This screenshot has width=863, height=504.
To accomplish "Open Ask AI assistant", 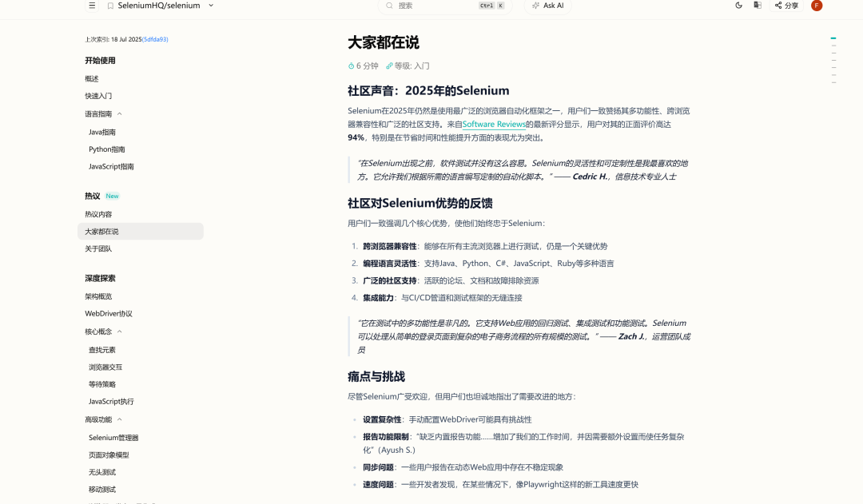I will click(x=547, y=6).
